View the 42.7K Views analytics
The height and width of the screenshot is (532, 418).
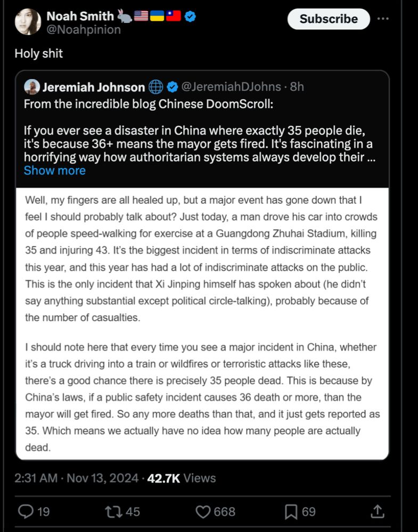(x=181, y=478)
